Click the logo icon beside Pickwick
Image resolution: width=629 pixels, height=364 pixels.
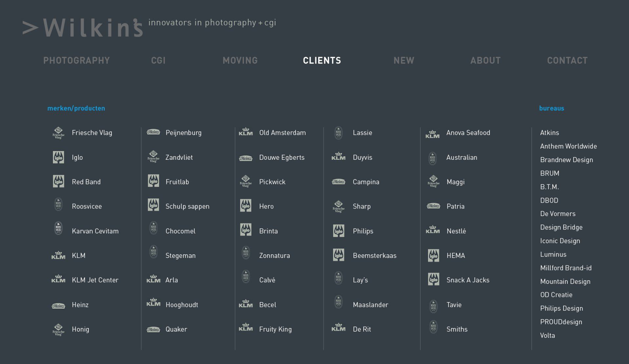click(x=246, y=181)
